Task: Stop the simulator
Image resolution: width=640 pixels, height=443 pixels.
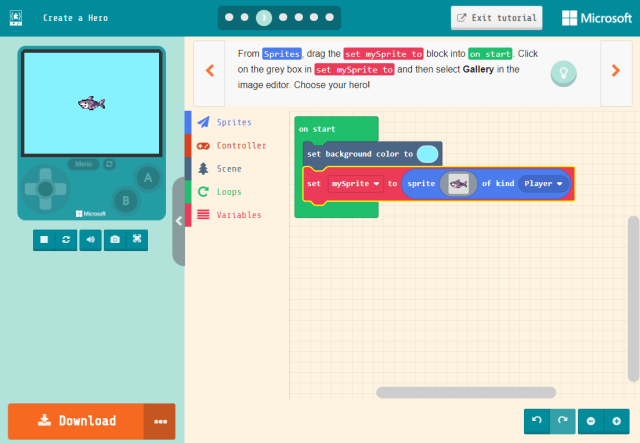Action: (44, 240)
